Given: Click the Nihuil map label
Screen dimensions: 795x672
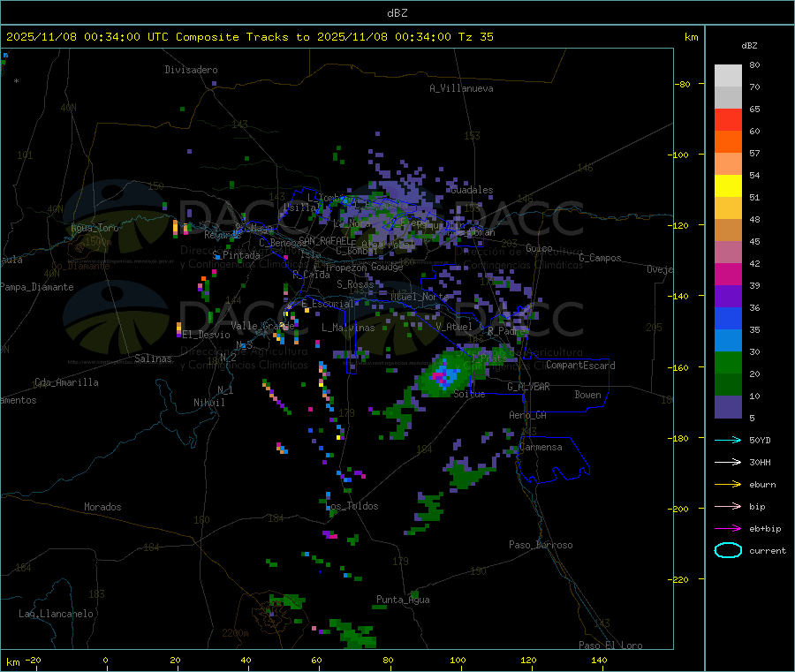Looking at the screenshot, I should pyautogui.click(x=208, y=403).
